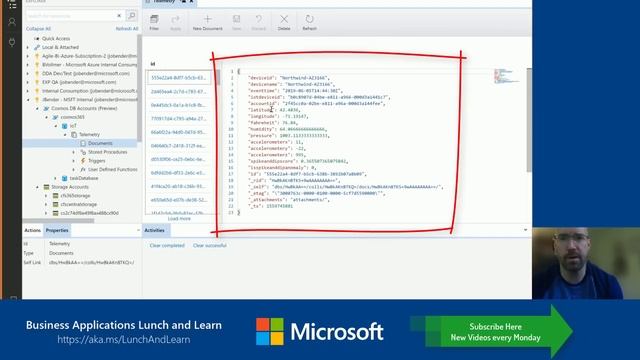Select the Activities tab

[155, 231]
